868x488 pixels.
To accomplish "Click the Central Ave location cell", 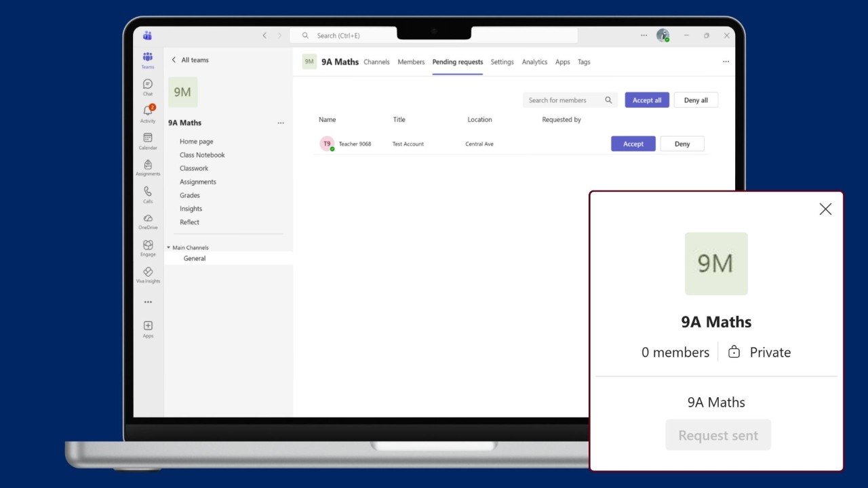I will coord(479,144).
